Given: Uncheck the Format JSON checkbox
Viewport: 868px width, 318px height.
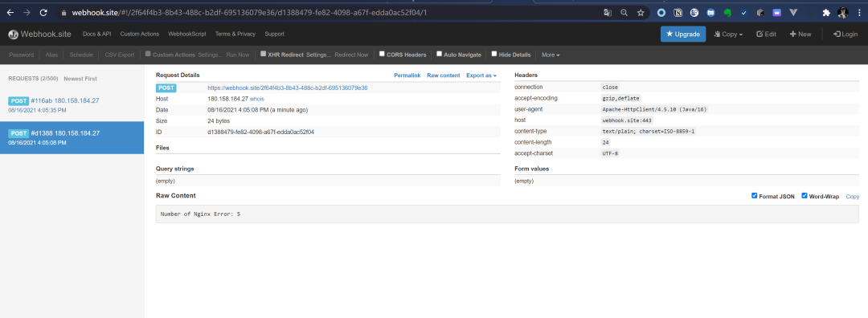Looking at the screenshot, I should (754, 196).
